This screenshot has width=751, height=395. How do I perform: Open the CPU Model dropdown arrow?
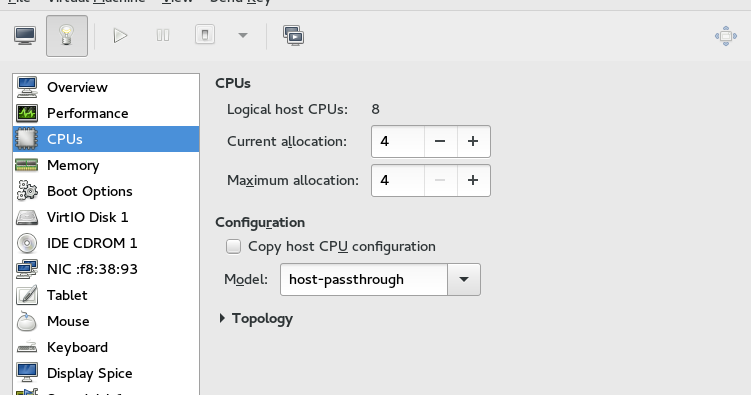coord(464,280)
